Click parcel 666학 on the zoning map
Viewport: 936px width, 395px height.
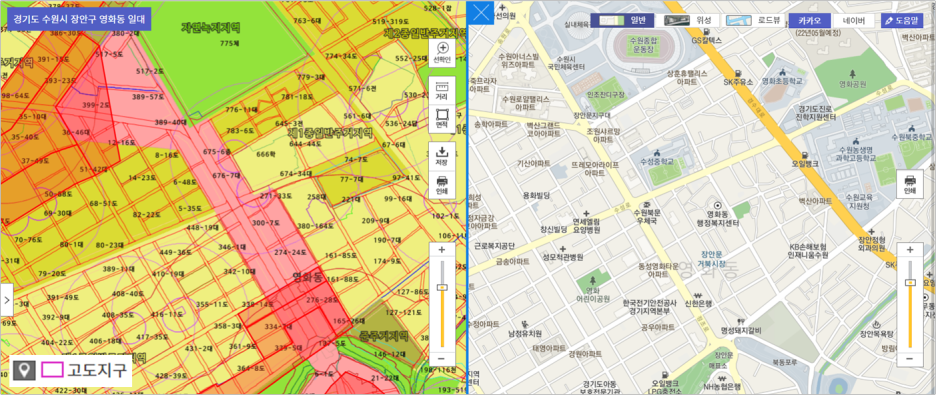pos(266,155)
